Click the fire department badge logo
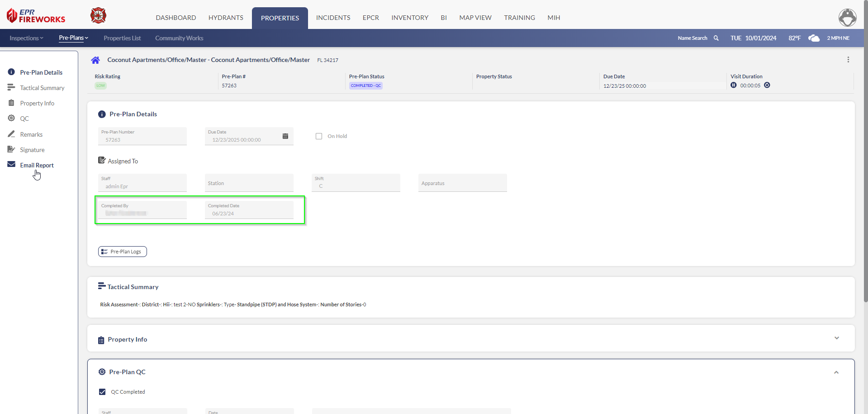Viewport: 868px width, 414px height. (98, 15)
